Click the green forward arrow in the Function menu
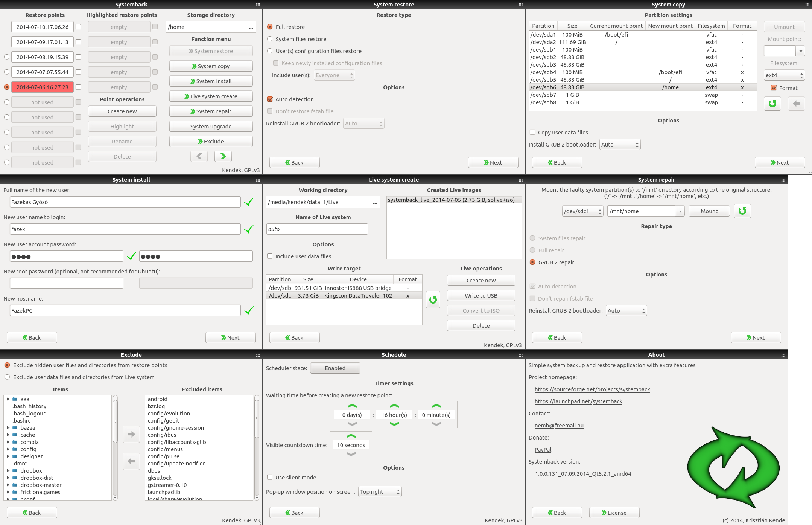The image size is (812, 525). pyautogui.click(x=223, y=156)
